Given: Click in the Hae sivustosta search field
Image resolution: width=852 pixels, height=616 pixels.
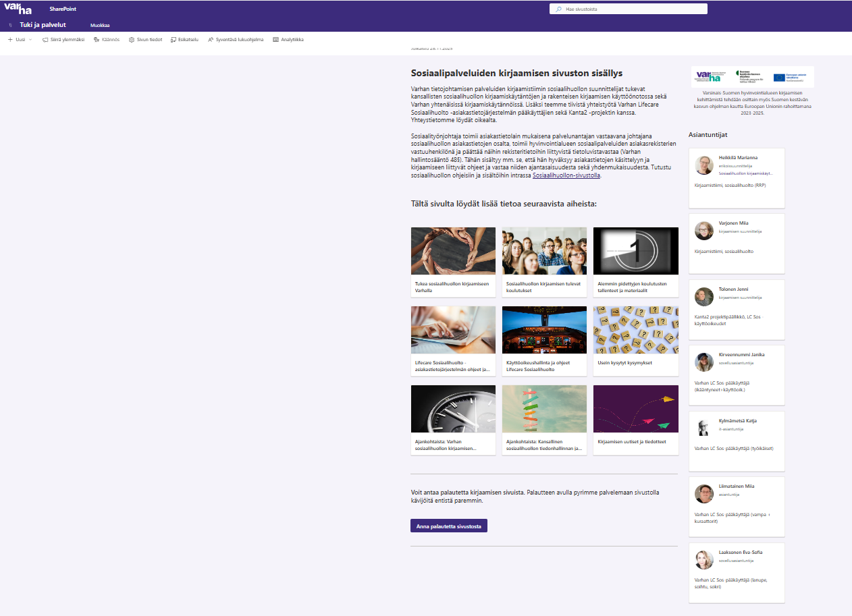Looking at the screenshot, I should tap(631, 9).
